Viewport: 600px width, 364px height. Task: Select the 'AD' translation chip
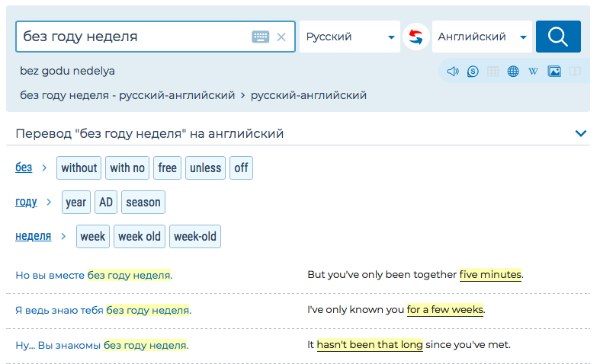[x=106, y=203]
